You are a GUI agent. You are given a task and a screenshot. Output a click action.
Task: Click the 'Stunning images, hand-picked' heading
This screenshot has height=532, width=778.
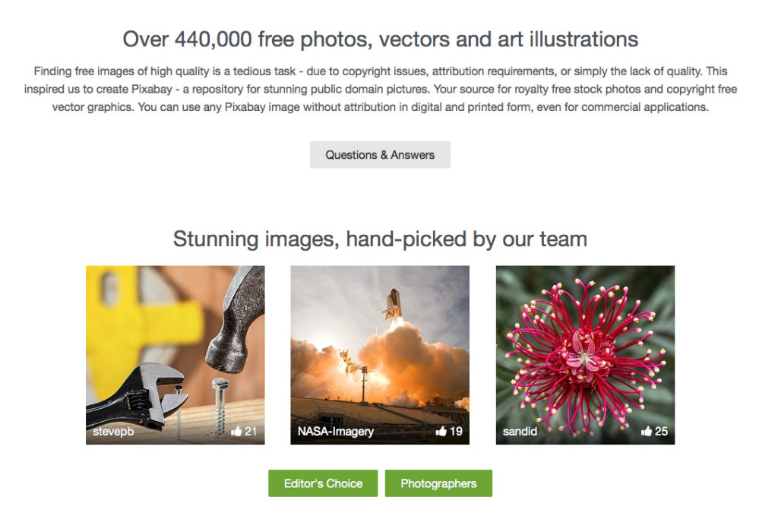pyautogui.click(x=380, y=239)
